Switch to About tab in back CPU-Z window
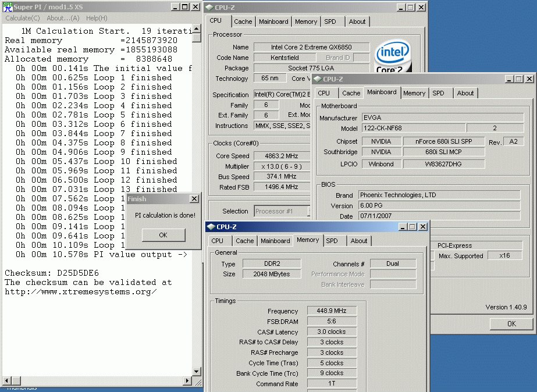The height and width of the screenshot is (392, 537). pyautogui.click(x=357, y=22)
